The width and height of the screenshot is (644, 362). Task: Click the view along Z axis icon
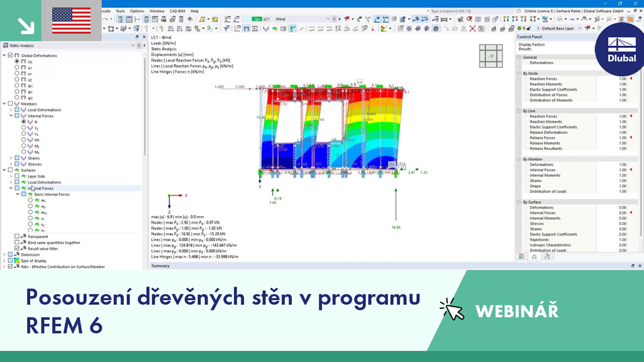click(x=523, y=19)
